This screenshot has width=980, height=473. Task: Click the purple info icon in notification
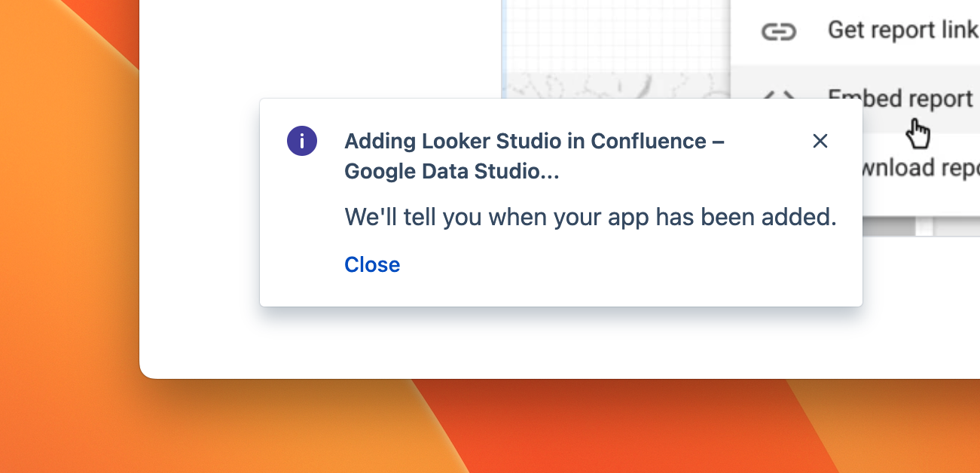click(x=302, y=141)
